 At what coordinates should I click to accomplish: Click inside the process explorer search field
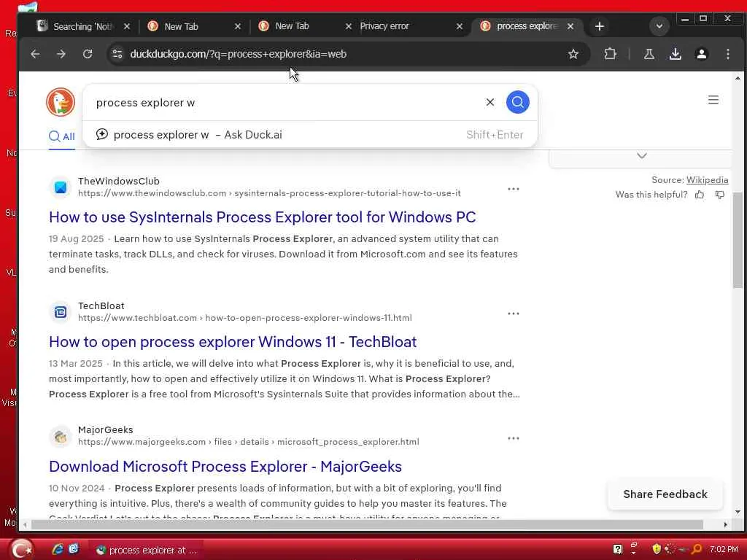(286, 102)
